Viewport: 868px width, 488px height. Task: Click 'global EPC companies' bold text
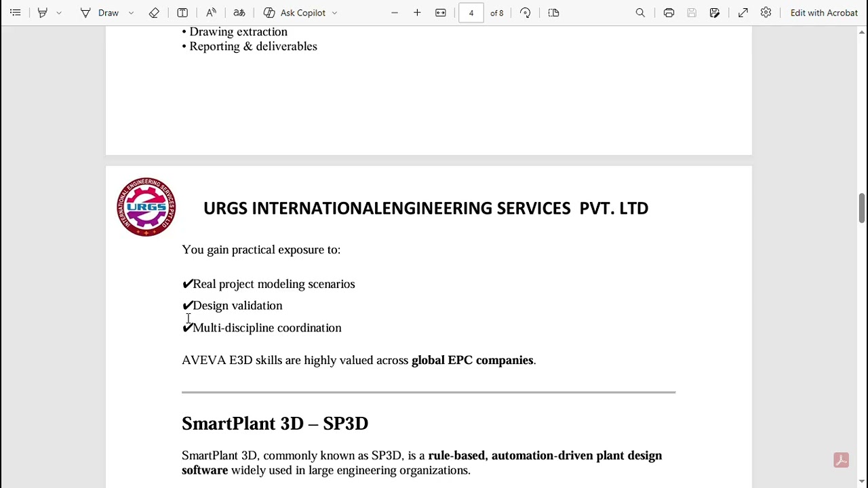(x=473, y=360)
